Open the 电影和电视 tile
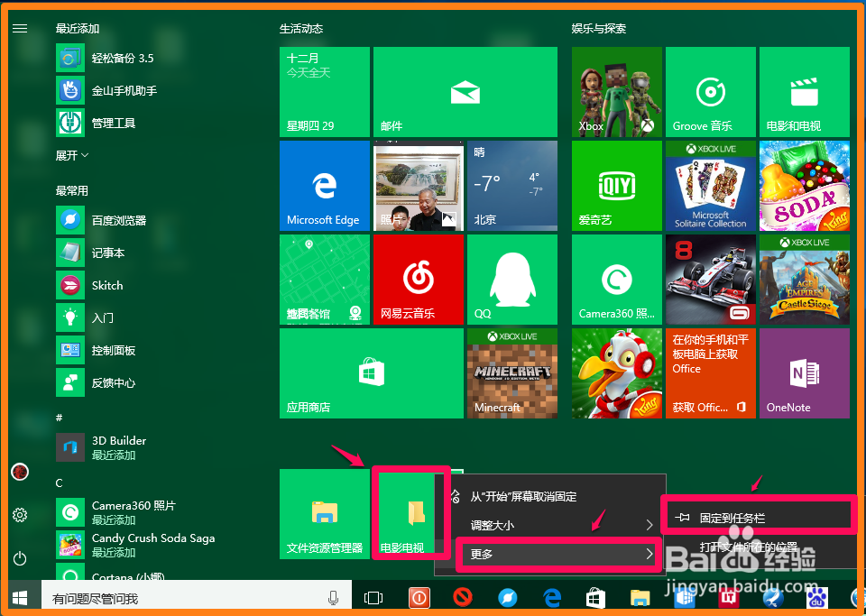This screenshot has width=866, height=616. tap(805, 92)
